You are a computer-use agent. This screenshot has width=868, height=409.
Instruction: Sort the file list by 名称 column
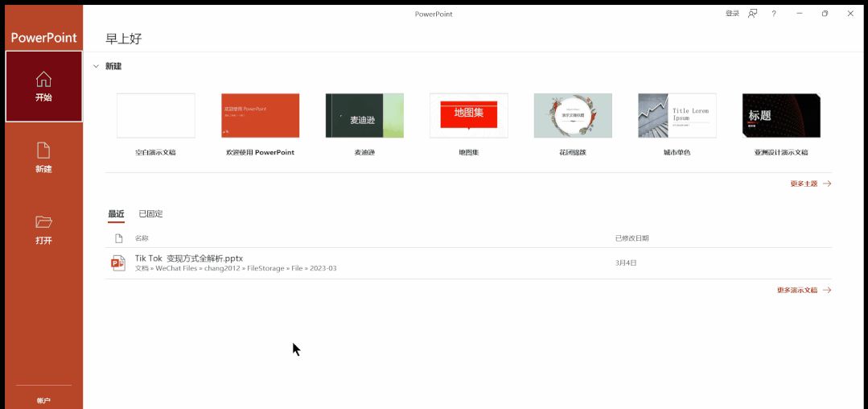point(142,238)
